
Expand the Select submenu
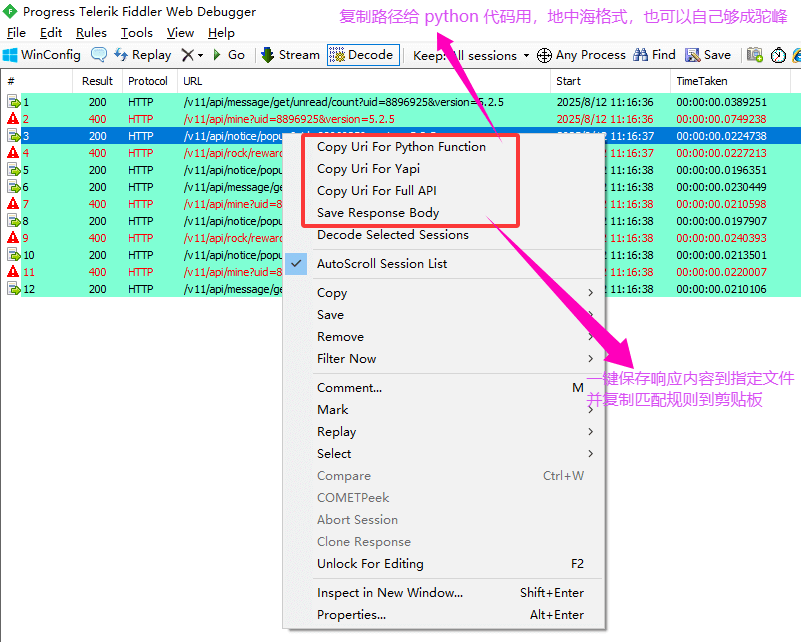coord(591,454)
